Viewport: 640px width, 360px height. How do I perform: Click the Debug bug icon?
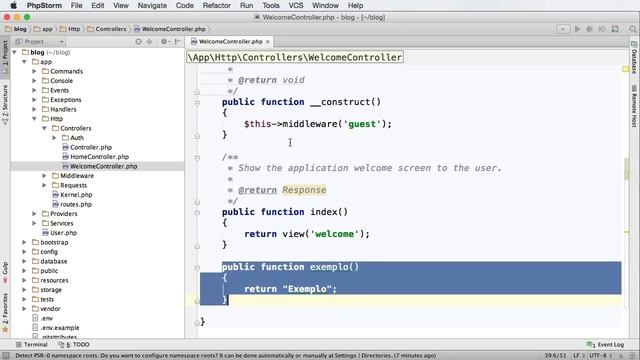(589, 29)
